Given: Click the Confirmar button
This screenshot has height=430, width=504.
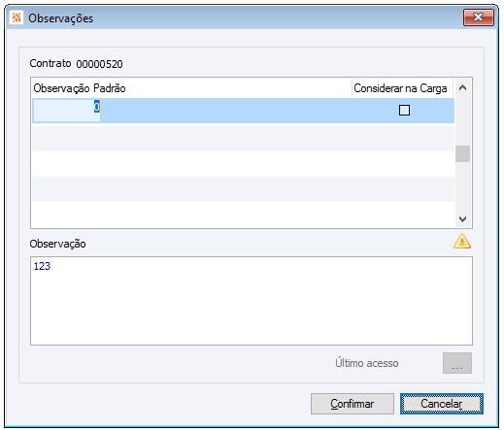Looking at the screenshot, I should (x=353, y=404).
